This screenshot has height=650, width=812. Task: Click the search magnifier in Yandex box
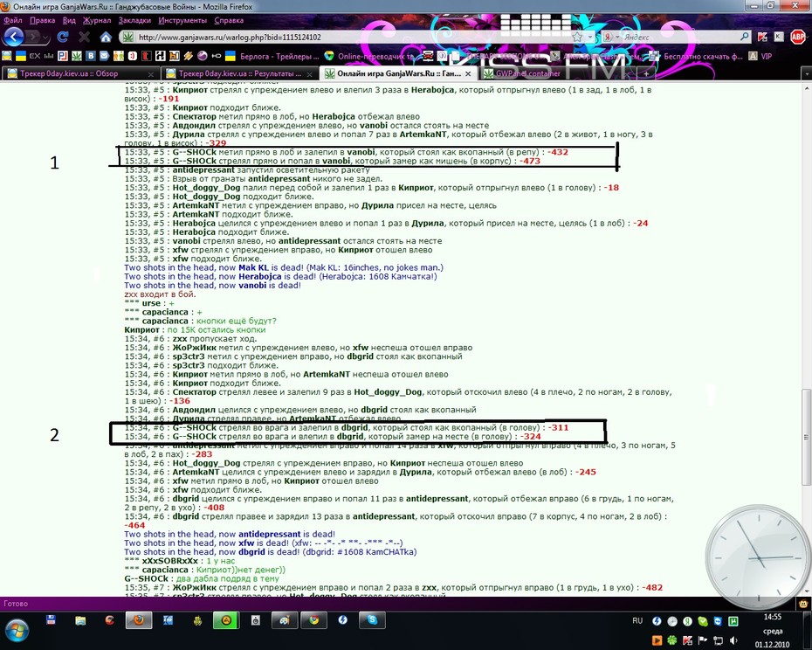[744, 37]
